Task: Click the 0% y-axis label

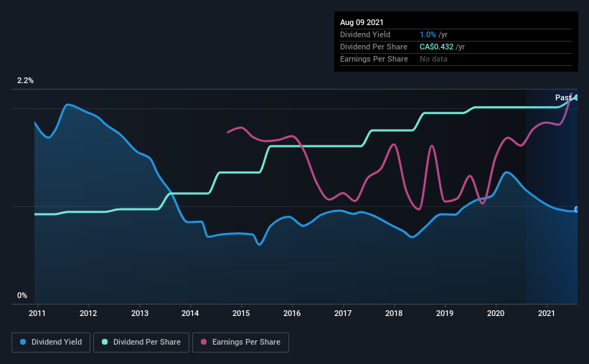Action: click(x=22, y=296)
